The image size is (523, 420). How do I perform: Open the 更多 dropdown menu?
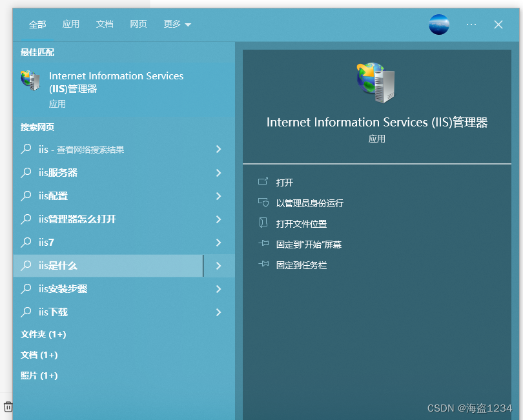[x=177, y=24]
